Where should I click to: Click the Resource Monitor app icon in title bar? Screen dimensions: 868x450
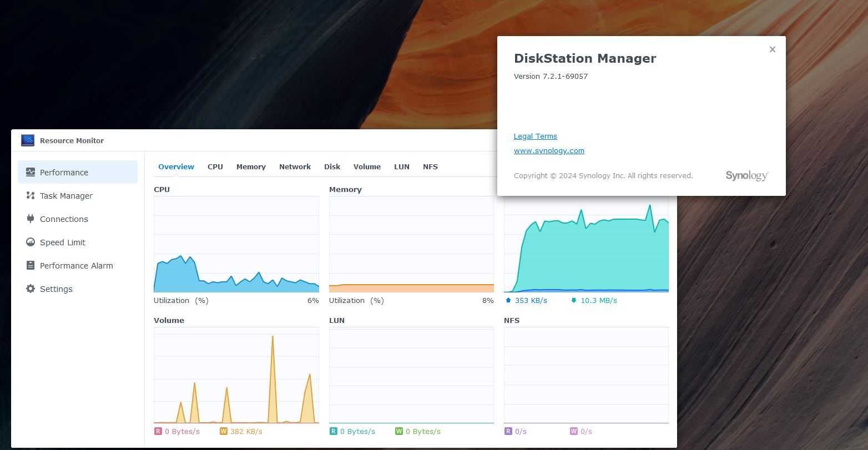click(28, 140)
